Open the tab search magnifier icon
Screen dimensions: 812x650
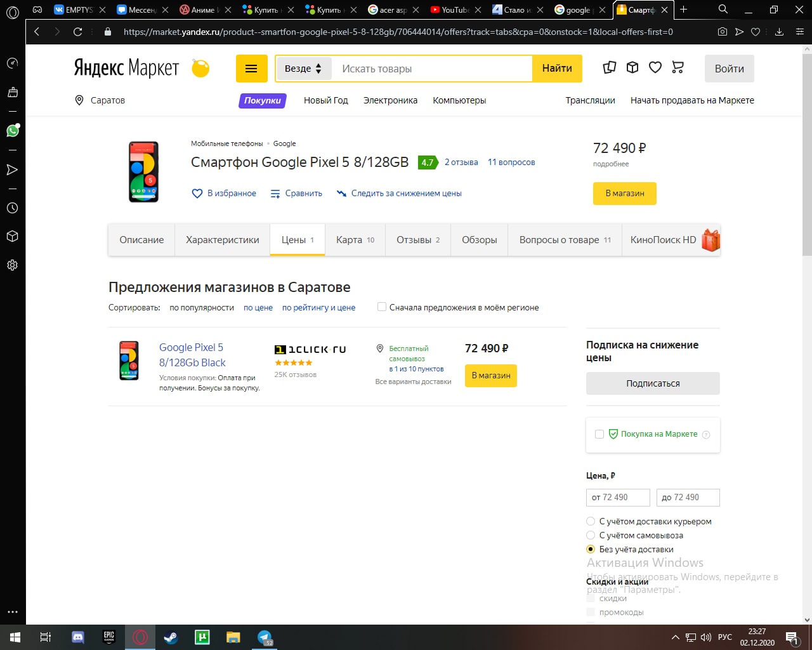click(723, 10)
